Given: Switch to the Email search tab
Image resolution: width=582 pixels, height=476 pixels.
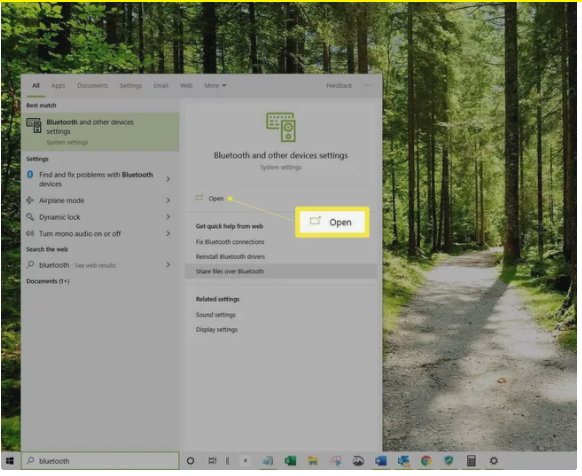Looking at the screenshot, I should [161, 85].
